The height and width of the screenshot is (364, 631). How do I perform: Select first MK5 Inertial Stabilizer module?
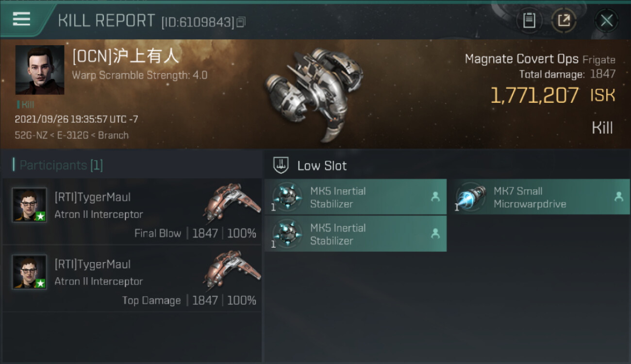point(355,197)
